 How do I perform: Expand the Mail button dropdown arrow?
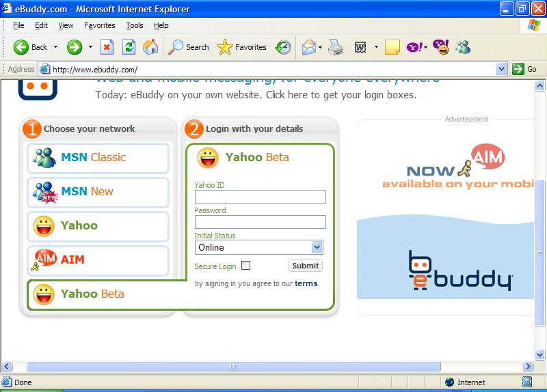tap(320, 47)
